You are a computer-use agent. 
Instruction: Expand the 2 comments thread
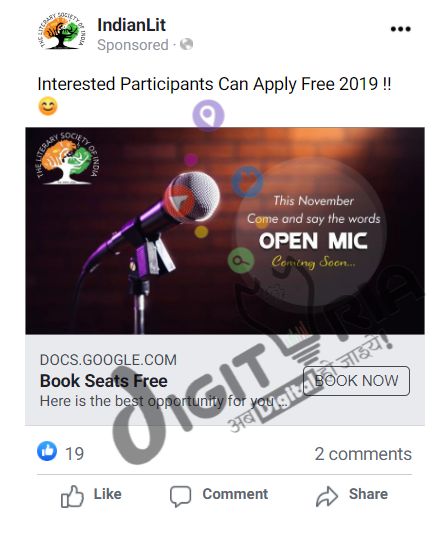[x=363, y=454]
